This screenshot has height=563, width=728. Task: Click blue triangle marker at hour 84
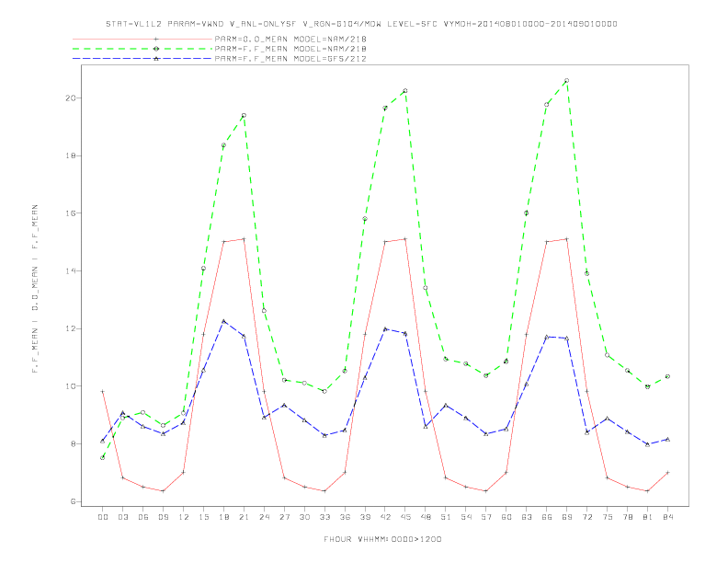(667, 439)
